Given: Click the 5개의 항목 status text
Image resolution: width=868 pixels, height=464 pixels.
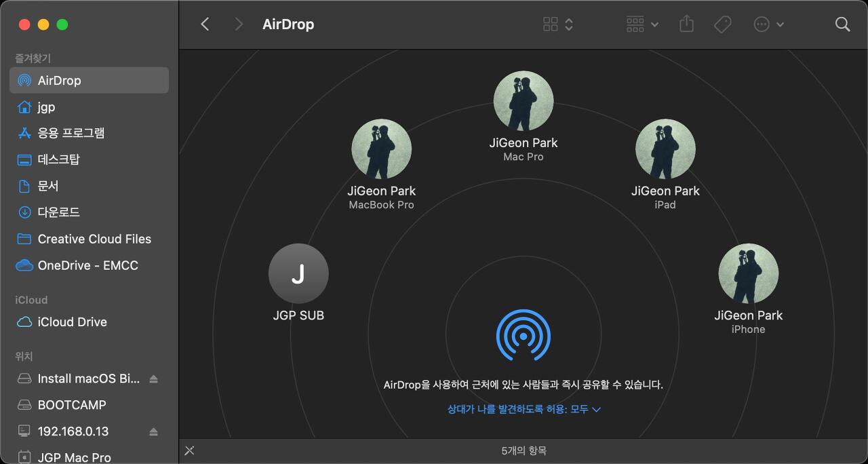Looking at the screenshot, I should (x=524, y=450).
